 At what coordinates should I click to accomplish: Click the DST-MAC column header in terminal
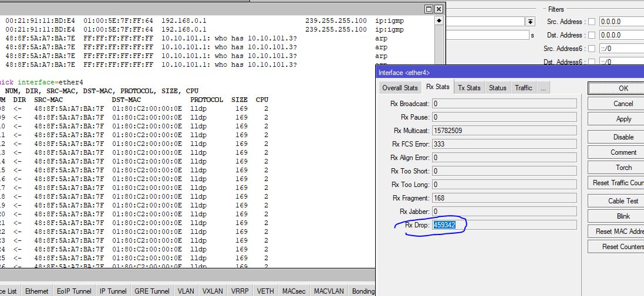[126, 100]
